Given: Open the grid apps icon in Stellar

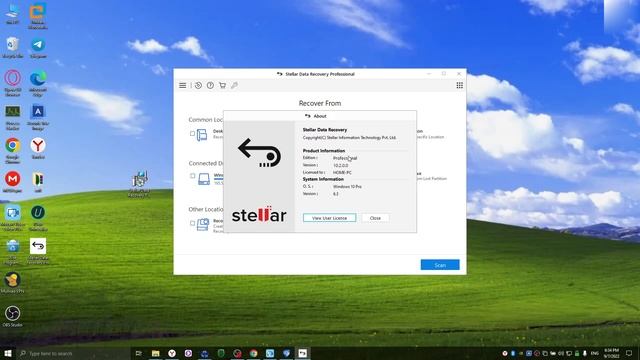Looking at the screenshot, I should coord(460,85).
